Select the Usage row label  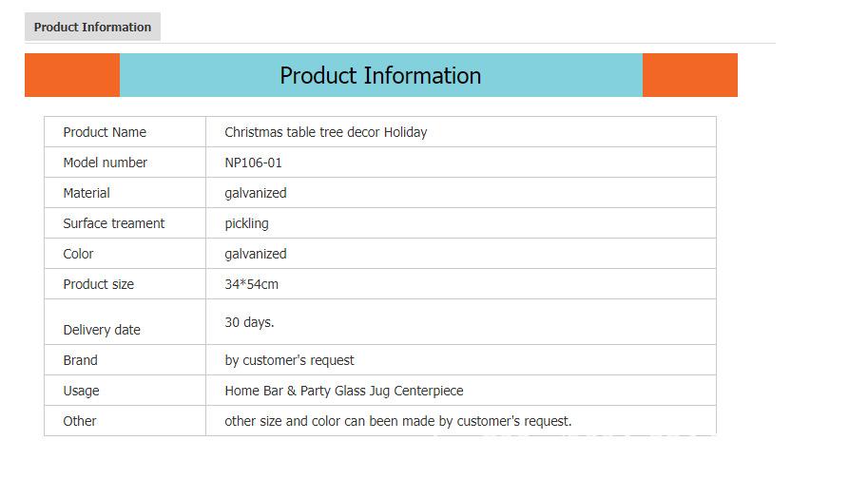pos(81,391)
